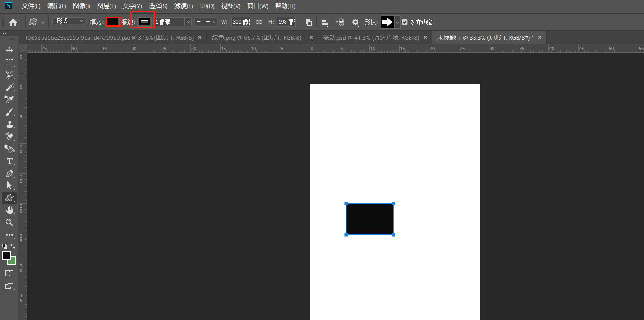Click the Photoshop Ps logo
The height and width of the screenshot is (320, 644).
pyautogui.click(x=9, y=6)
